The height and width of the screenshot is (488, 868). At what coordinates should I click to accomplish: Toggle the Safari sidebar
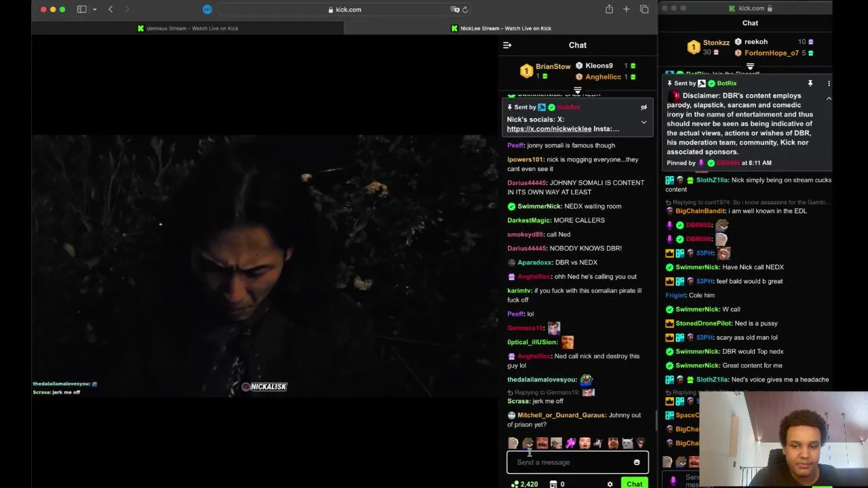tap(82, 9)
